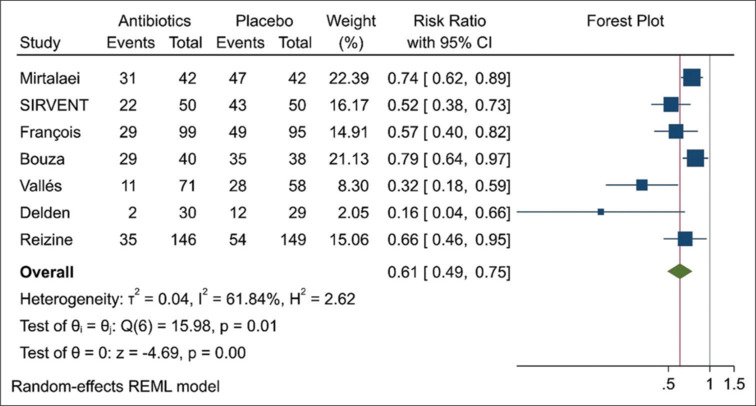Viewport: 756px width, 406px height.
Task: Click the Antibiotics column header
Action: [149, 22]
